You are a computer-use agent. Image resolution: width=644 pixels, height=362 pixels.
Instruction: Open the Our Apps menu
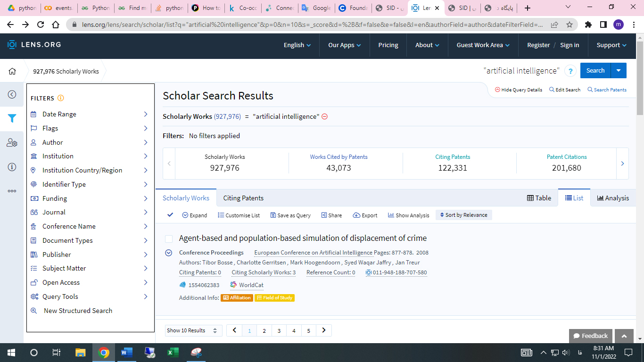pyautogui.click(x=344, y=45)
